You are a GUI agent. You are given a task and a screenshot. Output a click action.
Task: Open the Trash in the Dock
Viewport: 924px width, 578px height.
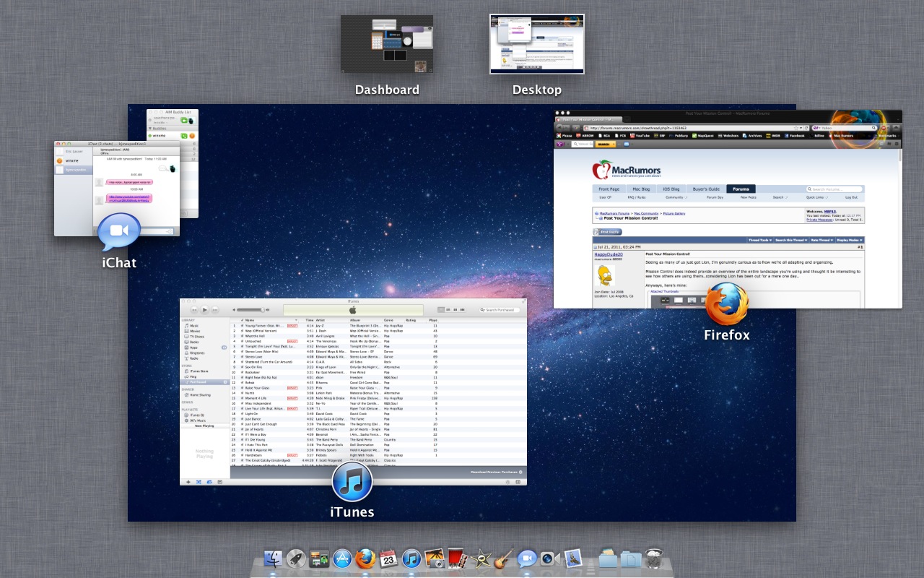654,558
